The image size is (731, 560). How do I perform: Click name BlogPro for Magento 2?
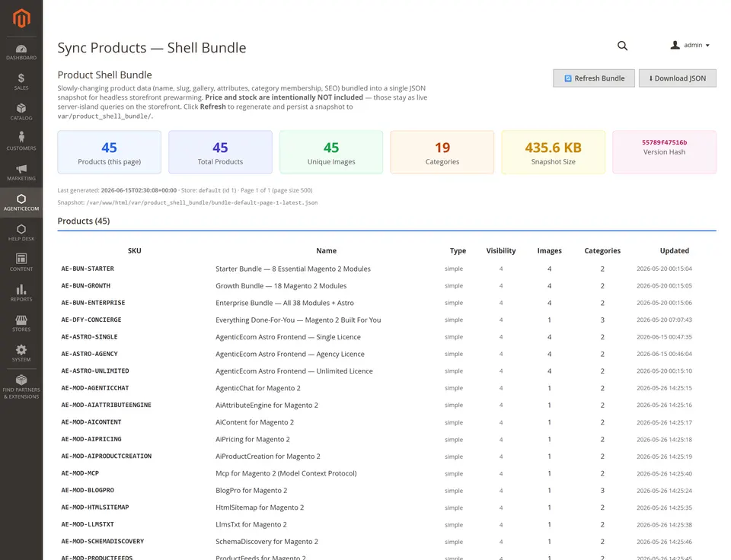tap(251, 491)
